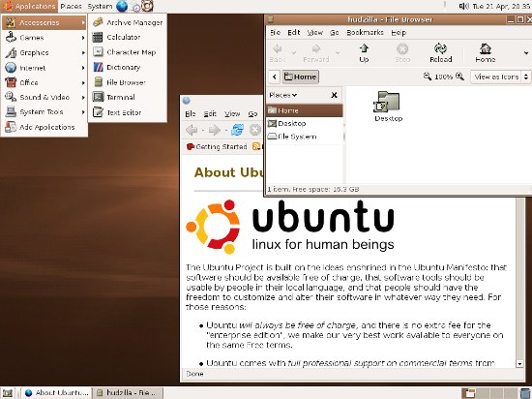Open Text Editor menu entry
Screen dimensions: 532x399
pos(128,112)
